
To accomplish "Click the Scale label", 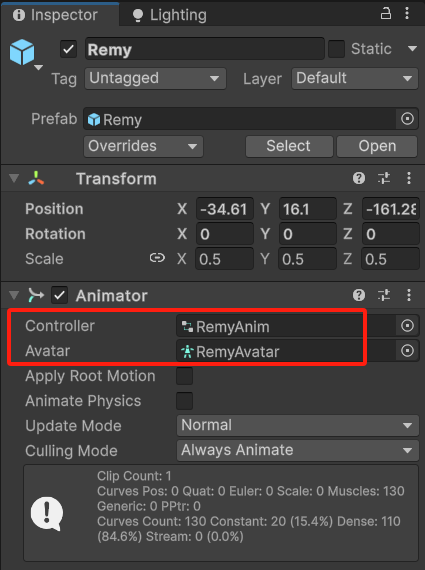I will pos(44,259).
